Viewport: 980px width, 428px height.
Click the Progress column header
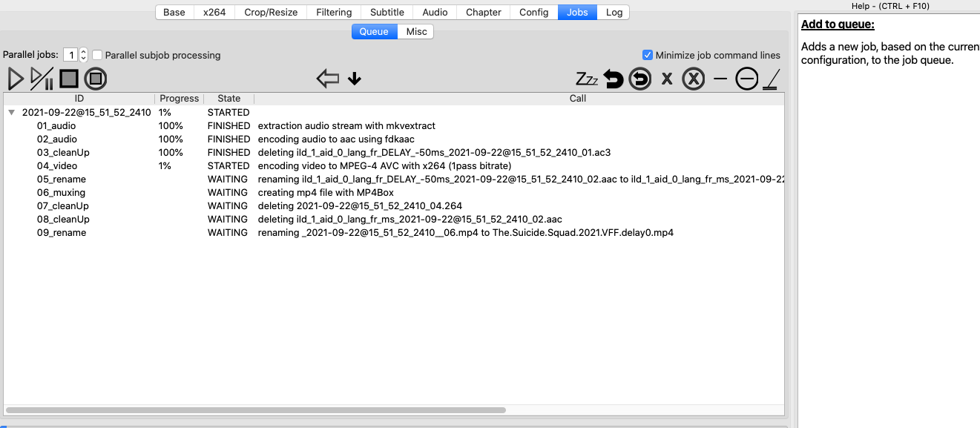180,99
